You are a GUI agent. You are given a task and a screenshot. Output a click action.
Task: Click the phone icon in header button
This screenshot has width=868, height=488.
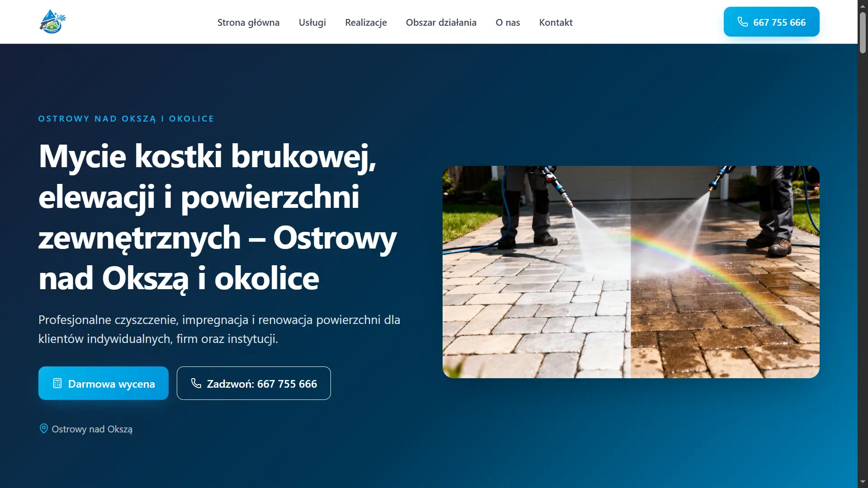click(x=742, y=22)
